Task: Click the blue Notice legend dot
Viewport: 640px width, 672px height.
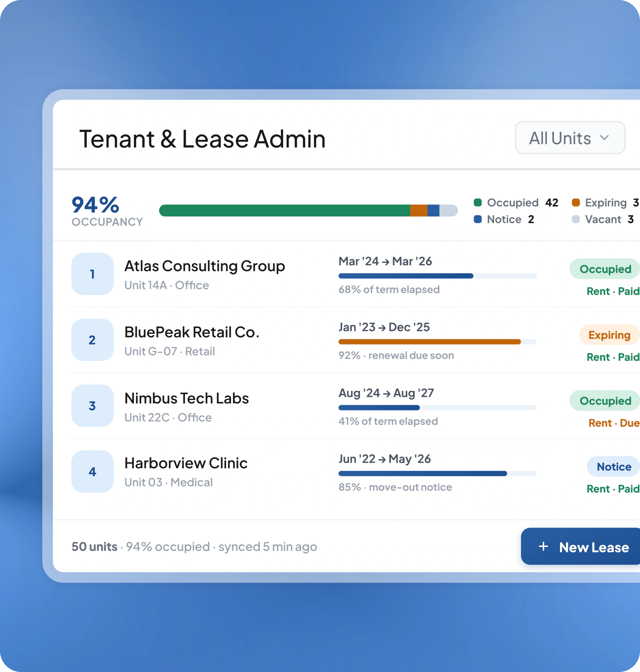Action: tap(478, 219)
